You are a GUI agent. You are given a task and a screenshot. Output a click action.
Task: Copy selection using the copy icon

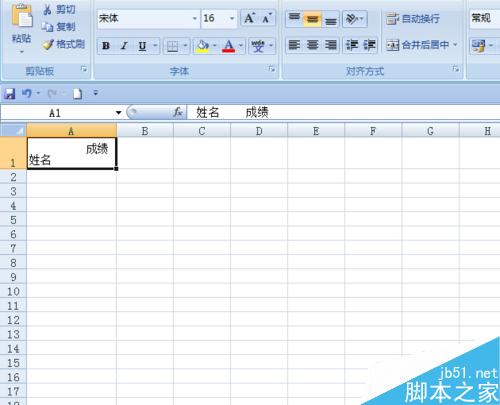click(47, 27)
